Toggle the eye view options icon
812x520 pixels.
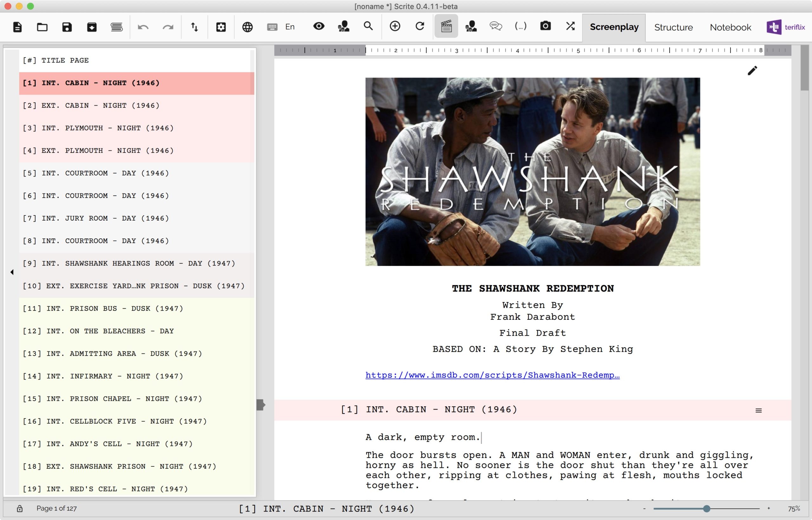coord(318,26)
